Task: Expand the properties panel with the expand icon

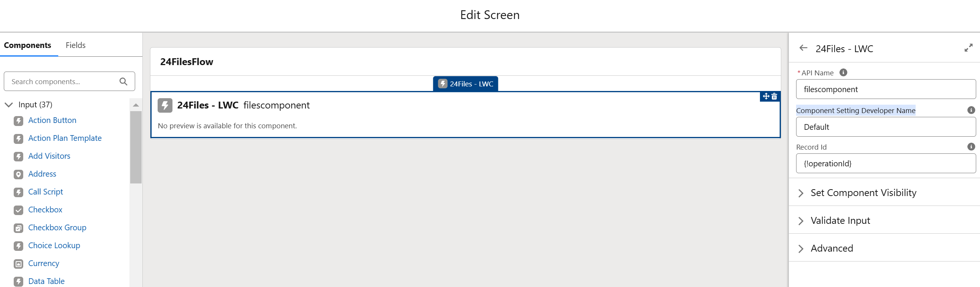Action: click(x=968, y=48)
